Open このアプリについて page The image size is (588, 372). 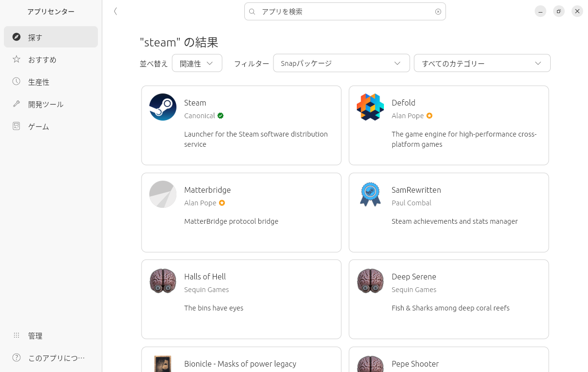tap(51, 357)
